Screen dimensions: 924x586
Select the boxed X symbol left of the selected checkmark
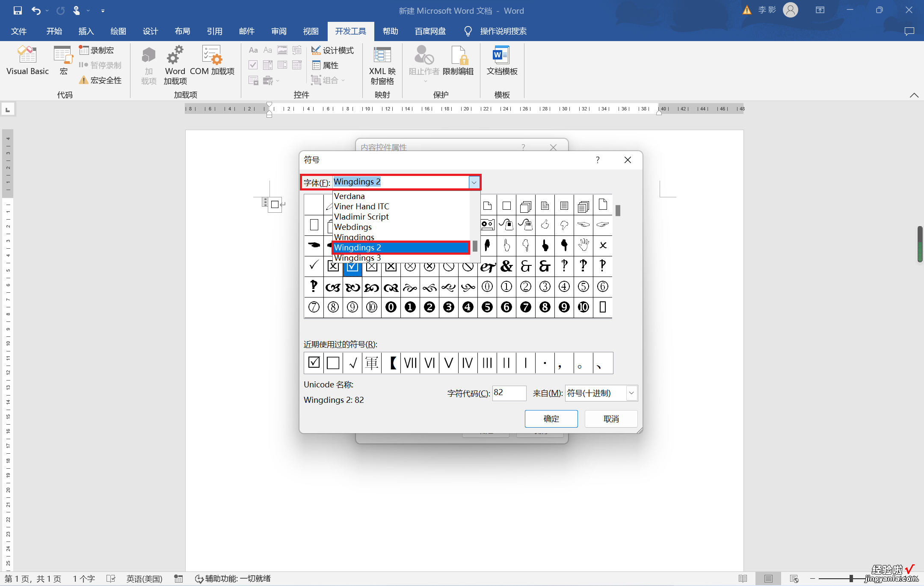point(333,266)
